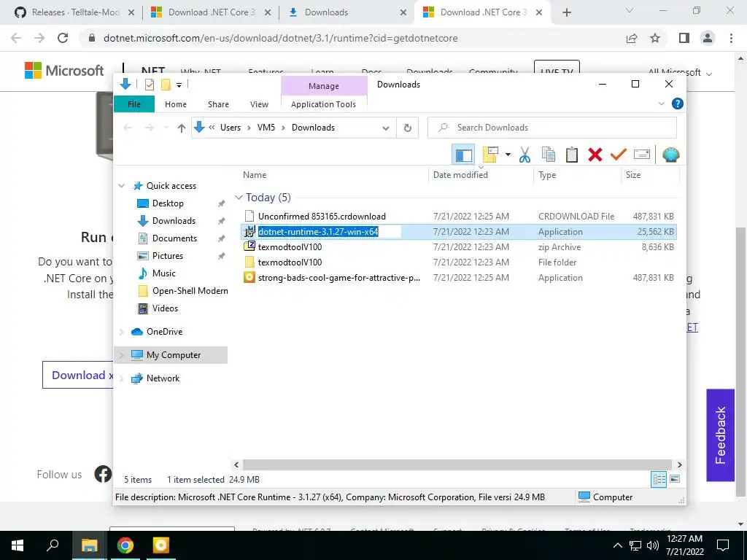Click the Up one level arrow

click(x=181, y=128)
